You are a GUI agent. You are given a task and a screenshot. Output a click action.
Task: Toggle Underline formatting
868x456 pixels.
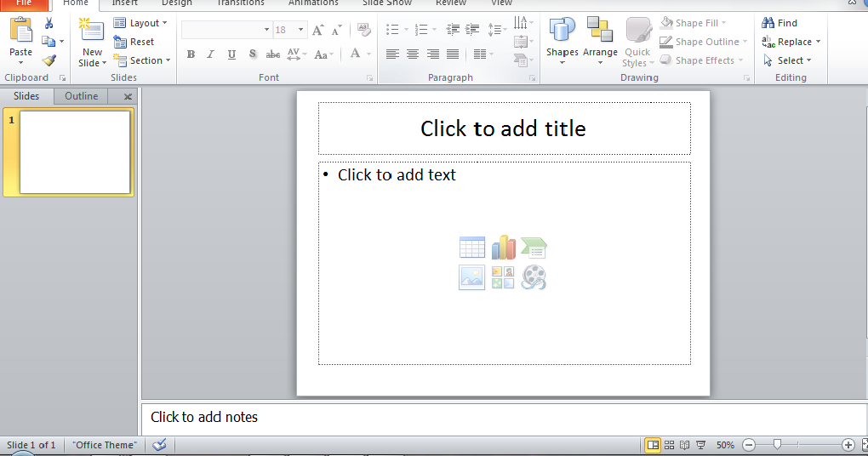231,54
